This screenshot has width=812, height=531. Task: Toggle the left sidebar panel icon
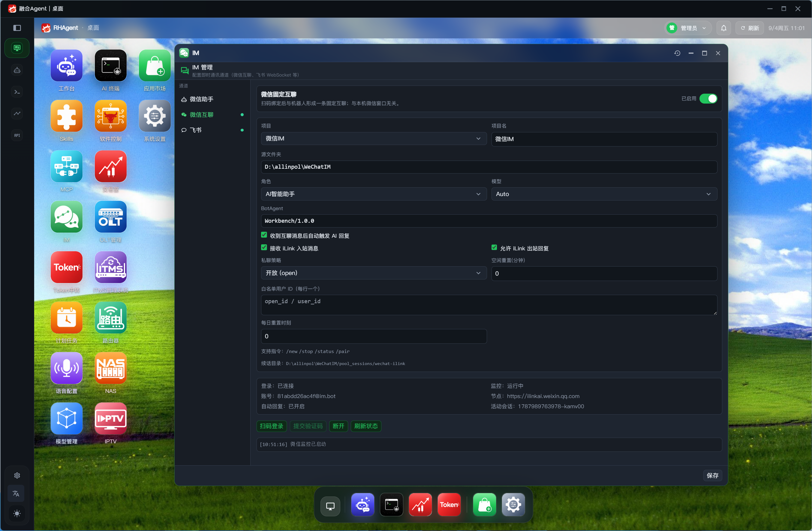pos(17,28)
